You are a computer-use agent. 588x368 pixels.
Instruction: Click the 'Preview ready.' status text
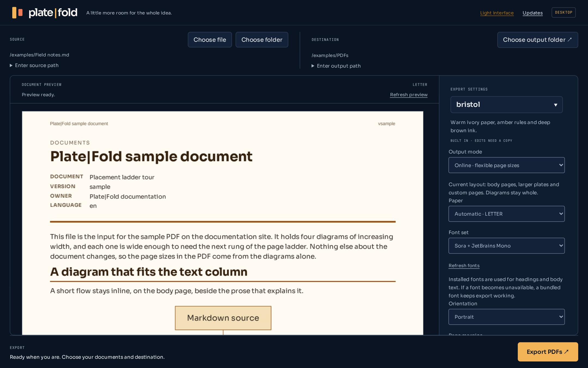click(38, 95)
